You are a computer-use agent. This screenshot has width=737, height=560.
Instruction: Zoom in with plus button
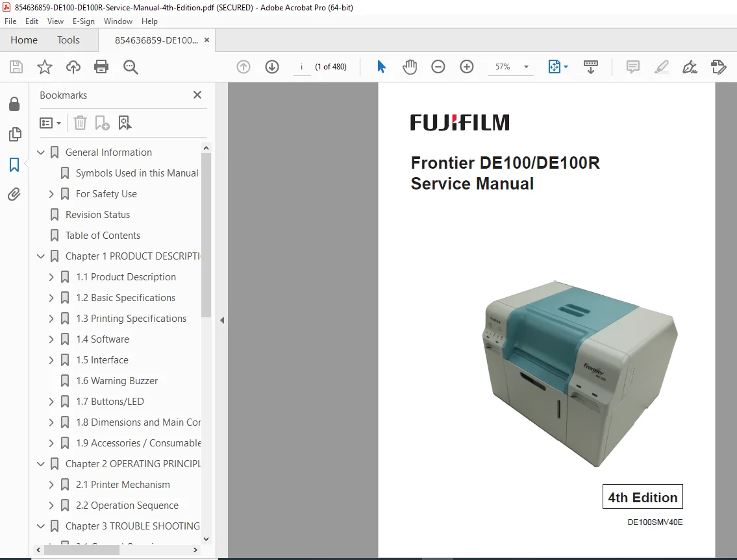click(467, 67)
